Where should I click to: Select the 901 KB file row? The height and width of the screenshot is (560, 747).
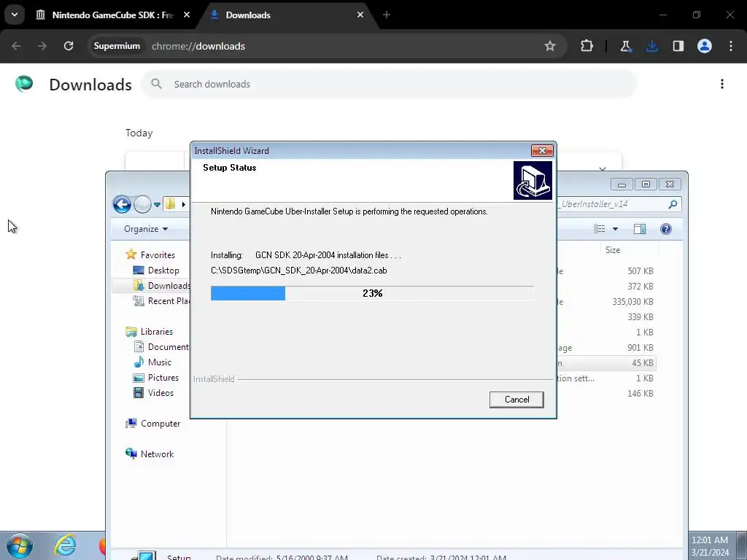[606, 348]
